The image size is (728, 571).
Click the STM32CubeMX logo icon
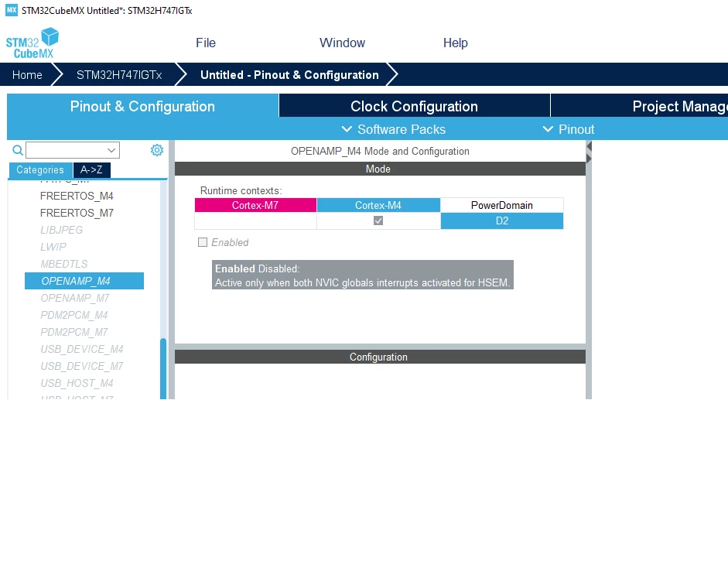pyautogui.click(x=32, y=43)
